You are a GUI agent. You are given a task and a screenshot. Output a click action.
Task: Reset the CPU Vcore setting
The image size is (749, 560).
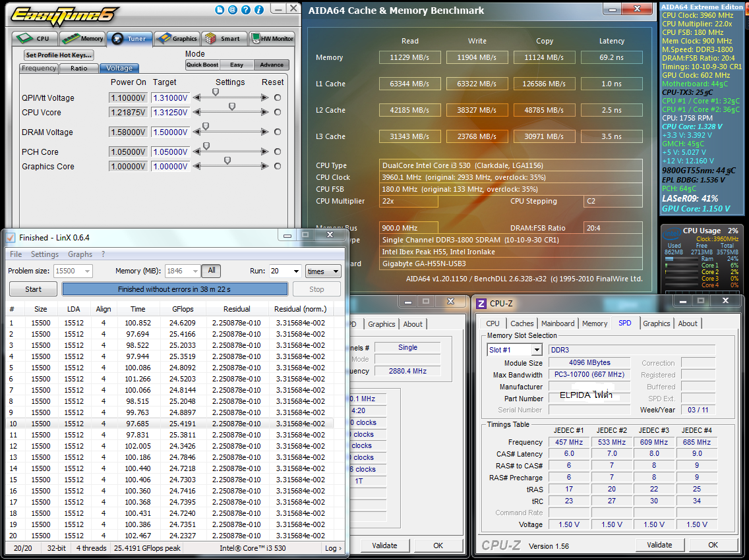tap(277, 113)
